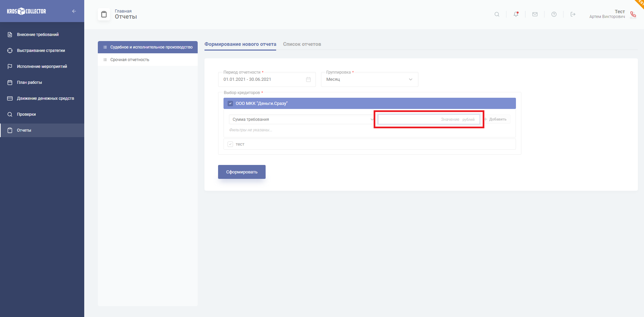Click the Выстраивание стратегии icon
This screenshot has width=644, height=317.
pyautogui.click(x=10, y=51)
